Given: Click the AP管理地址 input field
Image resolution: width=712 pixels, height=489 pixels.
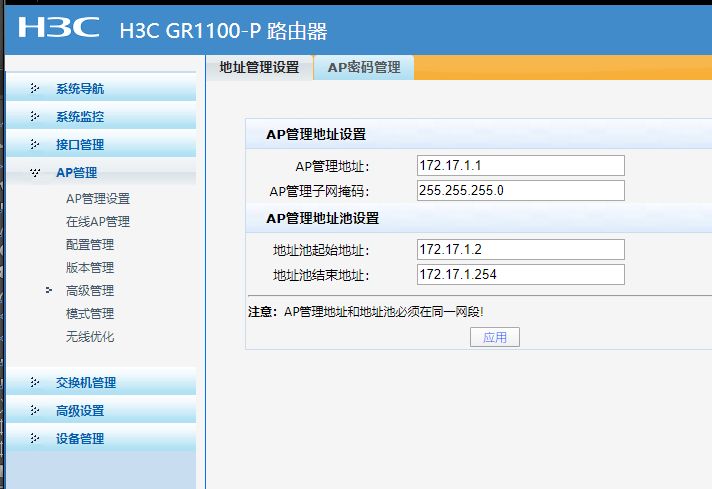Looking at the screenshot, I should coord(521,166).
